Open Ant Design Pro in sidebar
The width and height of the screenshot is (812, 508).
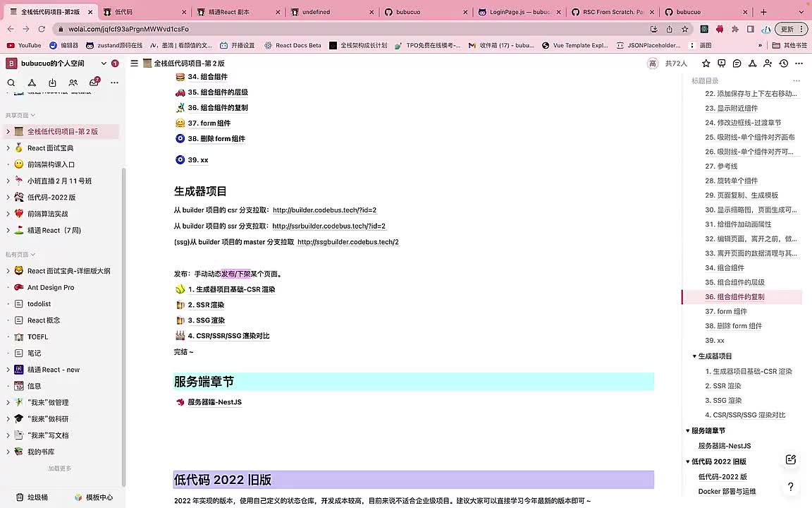click(51, 288)
